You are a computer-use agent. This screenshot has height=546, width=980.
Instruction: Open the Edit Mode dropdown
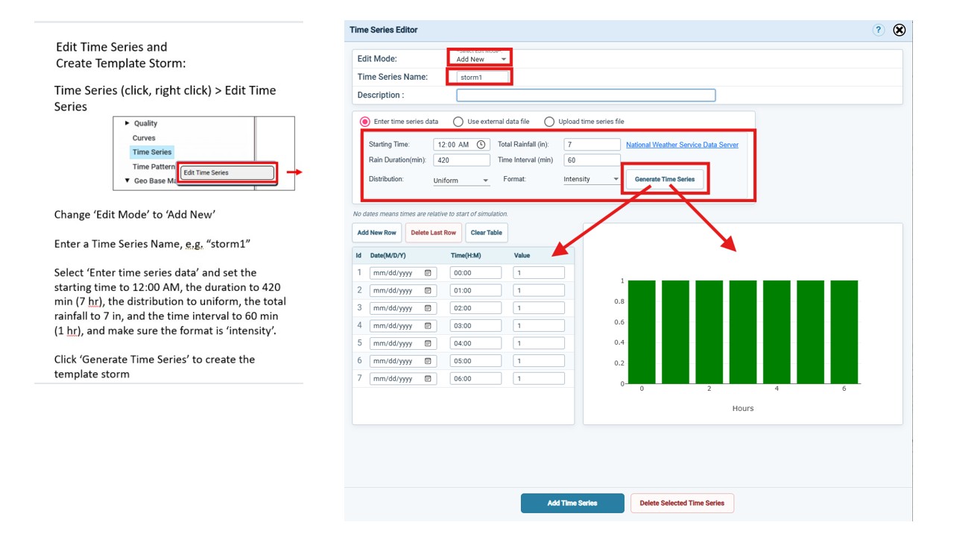pos(481,59)
